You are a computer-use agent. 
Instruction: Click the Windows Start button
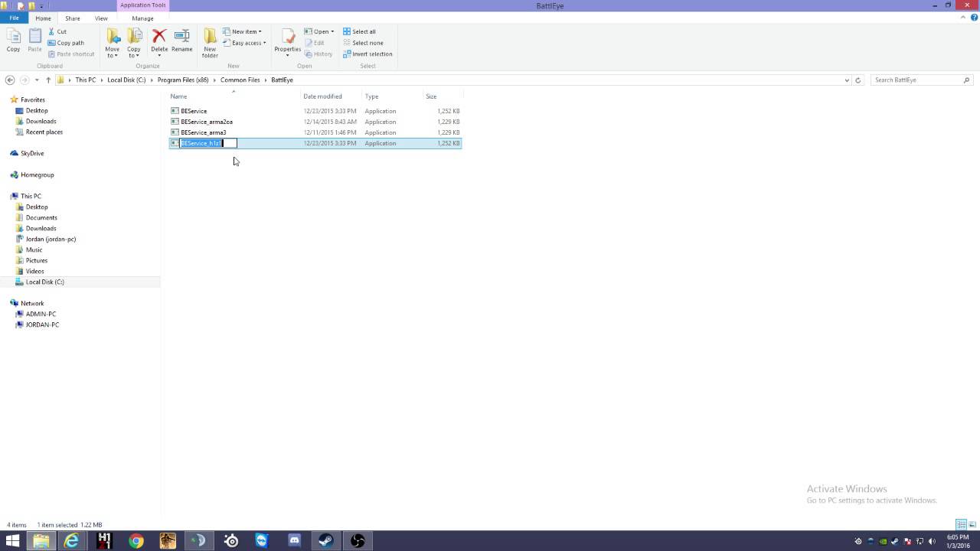pos(12,541)
